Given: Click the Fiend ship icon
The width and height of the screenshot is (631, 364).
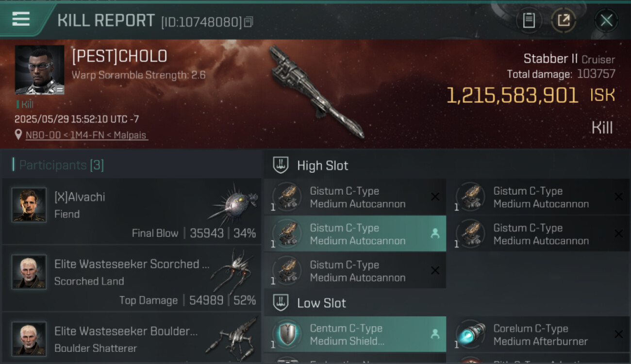Looking at the screenshot, I should tap(233, 203).
